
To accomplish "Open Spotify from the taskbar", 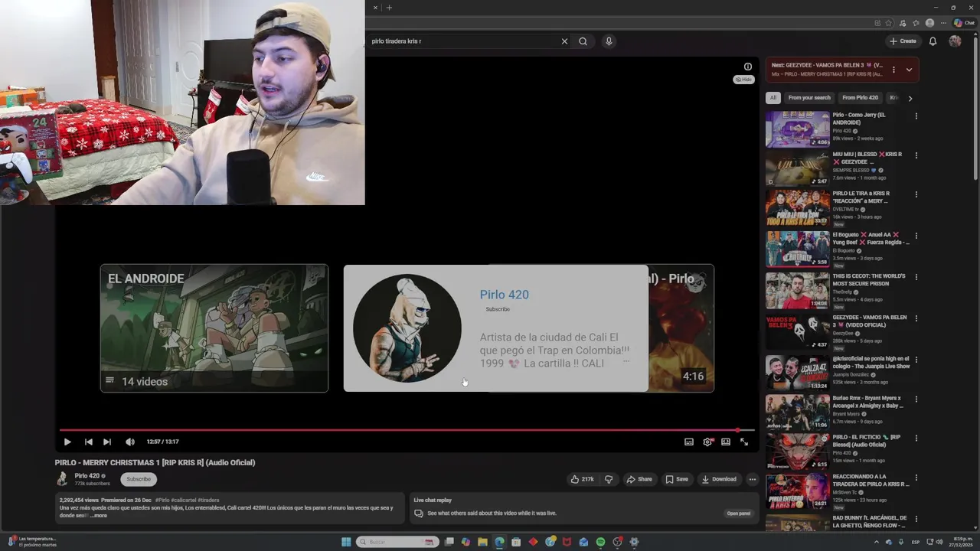I will coord(601,542).
